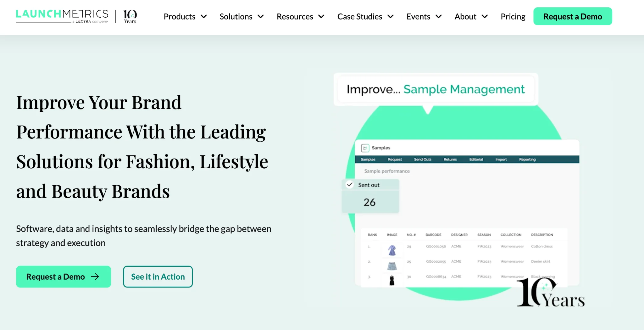Click the Launchmetrics logo
The image size is (644, 330).
click(x=62, y=16)
